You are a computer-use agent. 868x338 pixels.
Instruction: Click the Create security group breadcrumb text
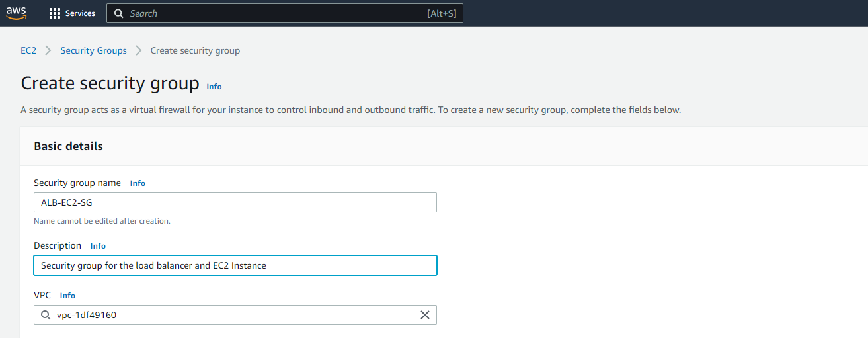click(x=195, y=50)
